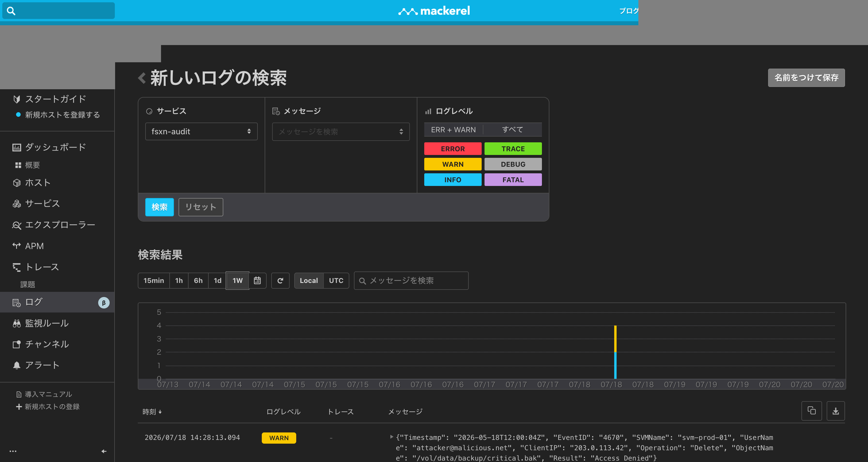Go back using the chevron beside page title
This screenshot has width=868, height=462.
pyautogui.click(x=142, y=78)
